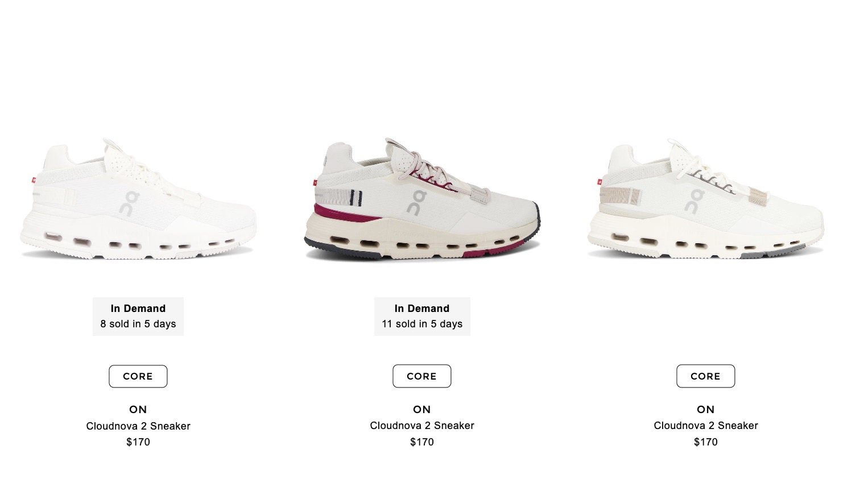Click the CORE tag under the burgundy-accented sneaker
This screenshot has height=483, width=868.
click(422, 376)
